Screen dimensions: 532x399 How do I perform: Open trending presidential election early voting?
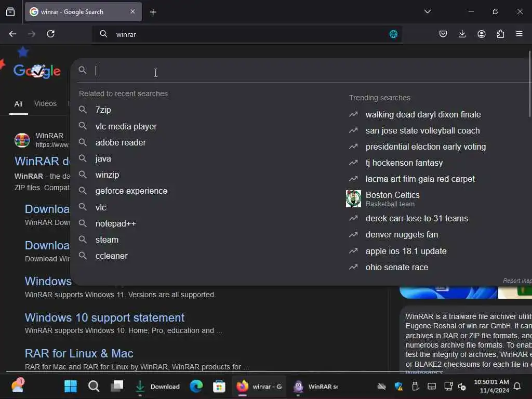click(425, 147)
